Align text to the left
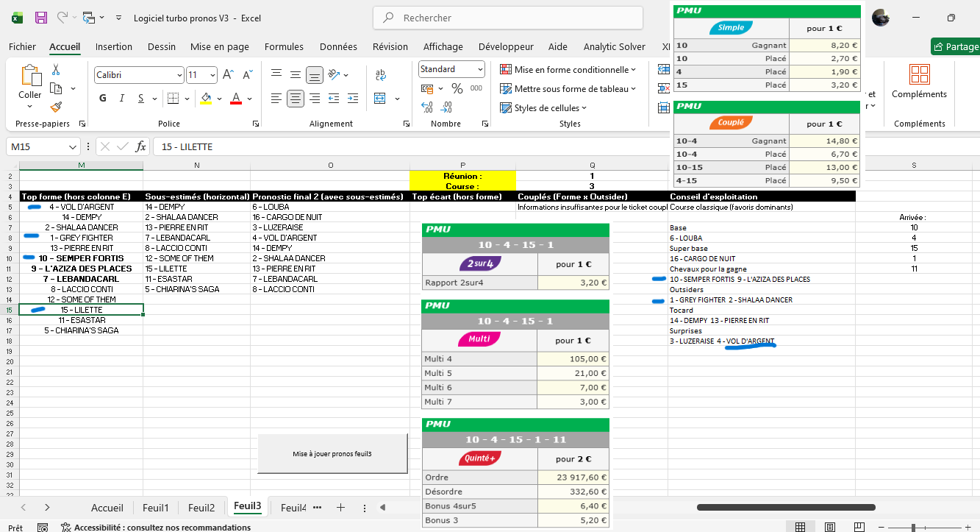 point(276,99)
